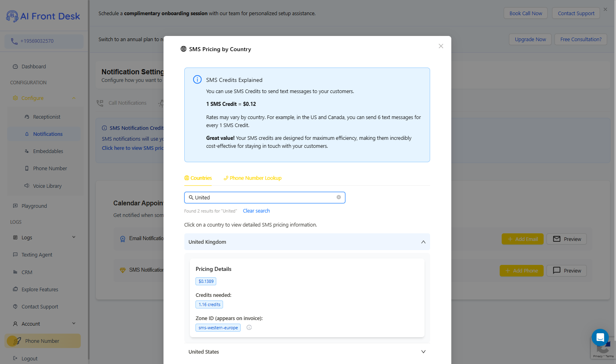Click into the country search field
The width and height of the screenshot is (616, 364).
tap(265, 197)
